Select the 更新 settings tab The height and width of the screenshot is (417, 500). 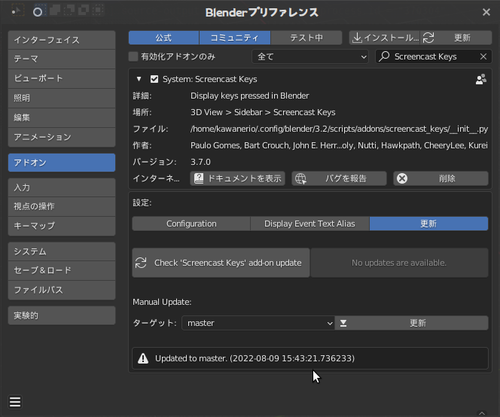tap(429, 224)
